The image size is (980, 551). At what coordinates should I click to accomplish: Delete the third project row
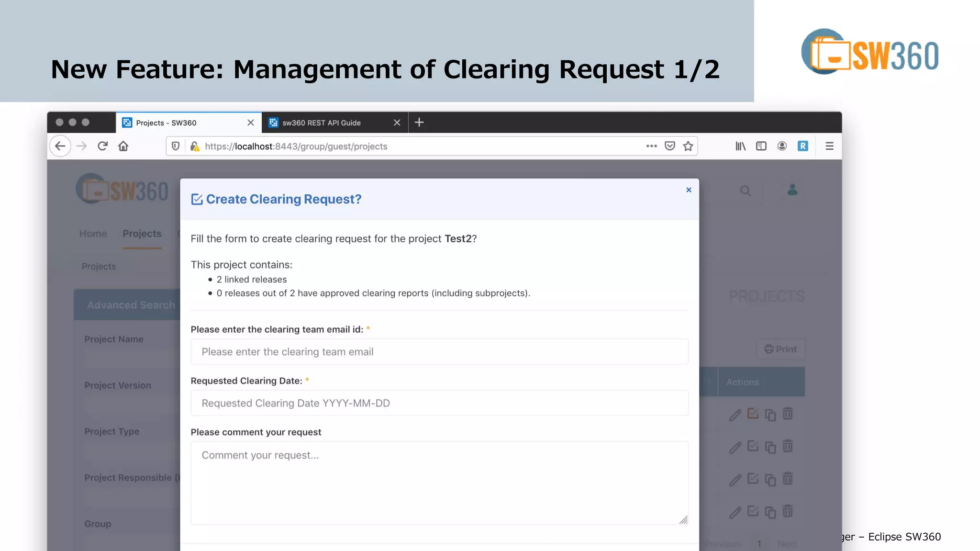click(x=788, y=478)
